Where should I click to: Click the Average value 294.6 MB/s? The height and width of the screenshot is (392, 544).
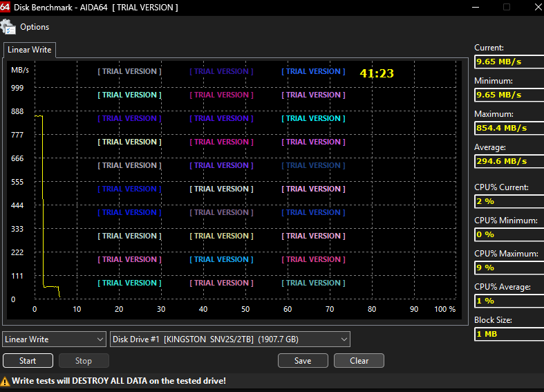[x=508, y=161]
